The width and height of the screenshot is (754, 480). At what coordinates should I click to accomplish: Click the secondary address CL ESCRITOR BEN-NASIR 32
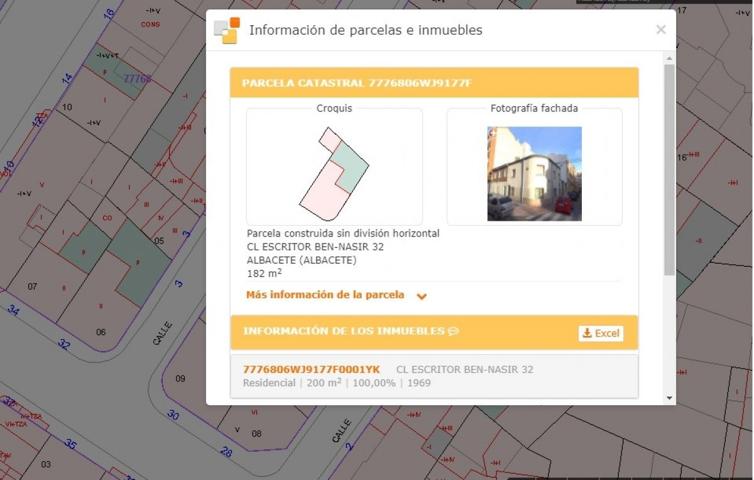point(465,369)
